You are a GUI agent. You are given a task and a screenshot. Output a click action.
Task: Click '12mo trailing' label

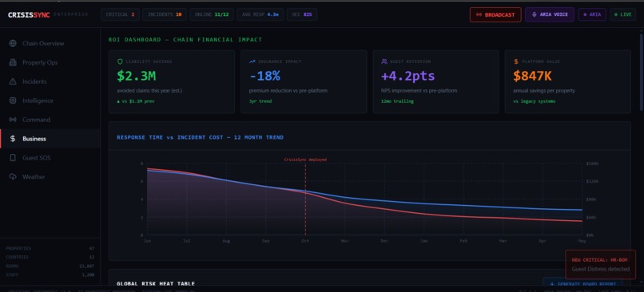coord(397,101)
